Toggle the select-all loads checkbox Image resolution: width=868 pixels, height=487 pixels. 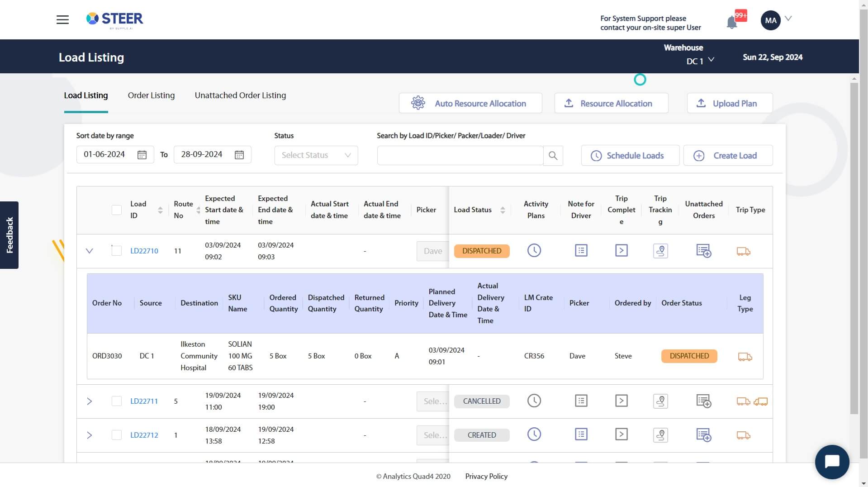(x=117, y=210)
